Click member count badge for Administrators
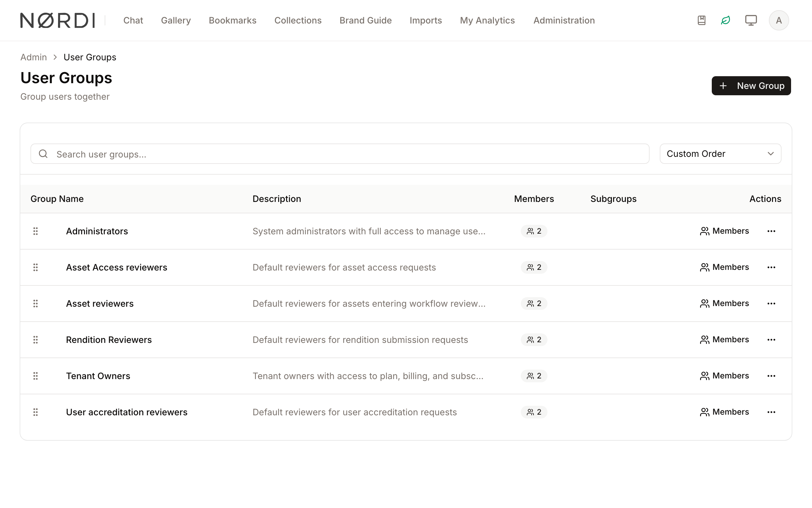812x508 pixels. pos(534,231)
